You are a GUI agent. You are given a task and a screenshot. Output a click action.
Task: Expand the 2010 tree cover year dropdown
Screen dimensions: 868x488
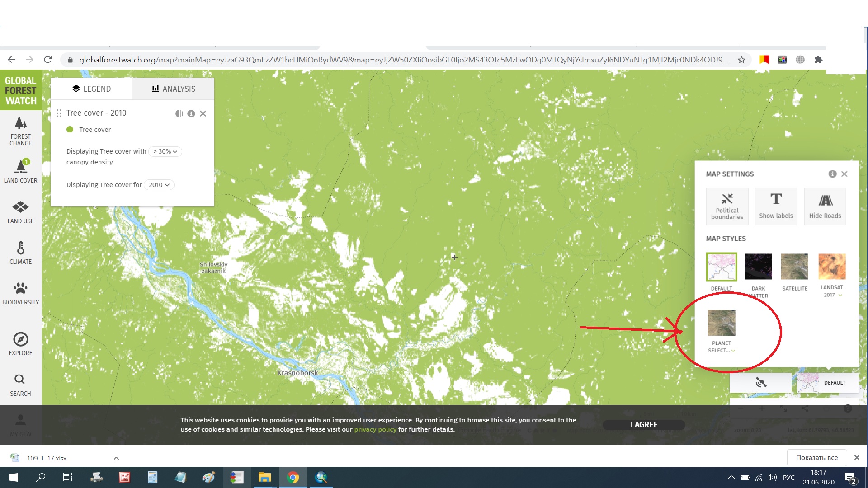click(x=159, y=185)
